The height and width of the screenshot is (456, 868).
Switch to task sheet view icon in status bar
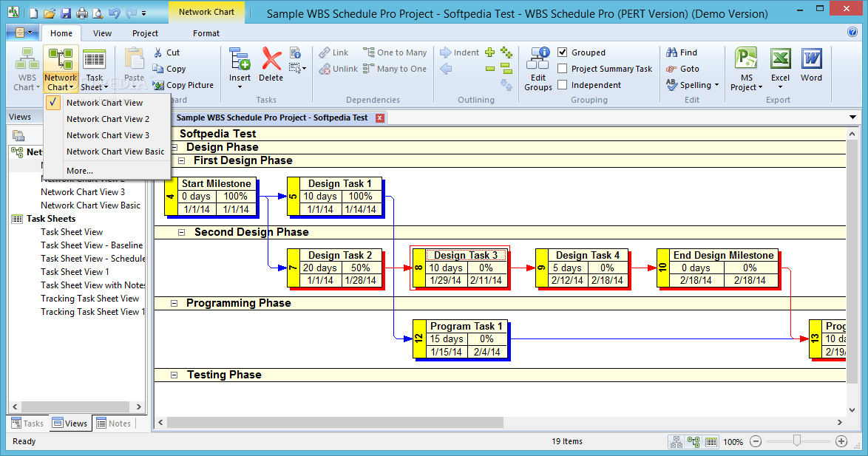click(x=711, y=442)
